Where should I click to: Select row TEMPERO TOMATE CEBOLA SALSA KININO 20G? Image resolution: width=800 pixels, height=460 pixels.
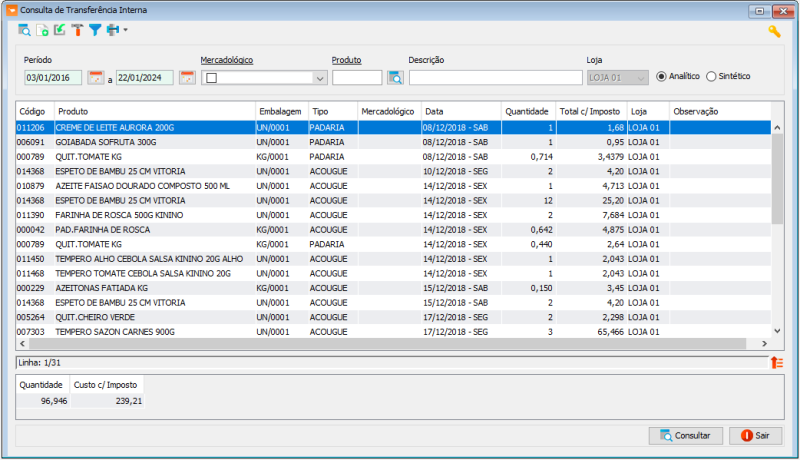[393, 274]
